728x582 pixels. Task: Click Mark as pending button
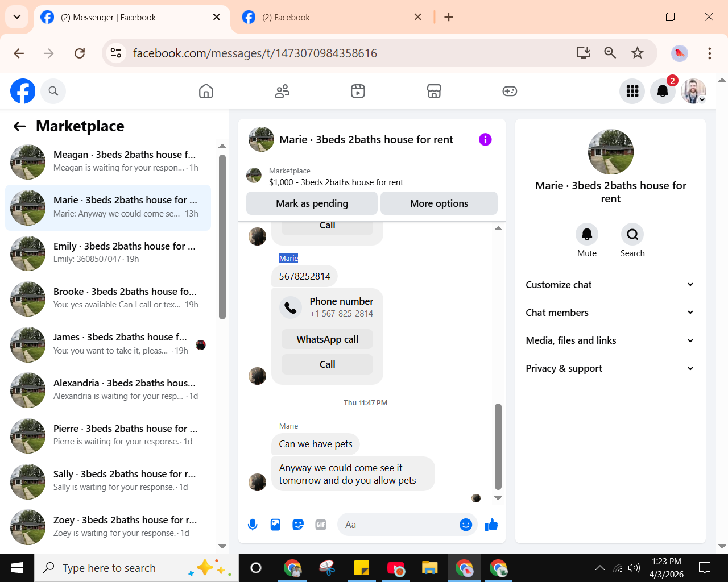[x=312, y=203]
